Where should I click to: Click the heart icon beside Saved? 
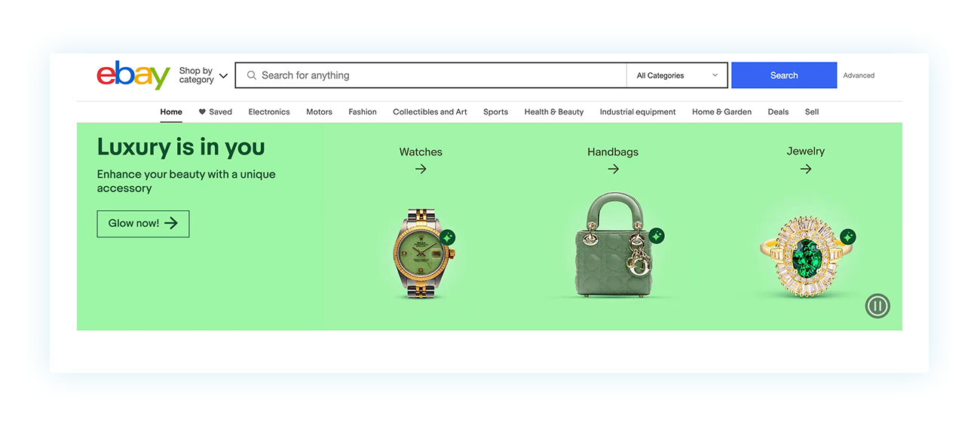[202, 112]
